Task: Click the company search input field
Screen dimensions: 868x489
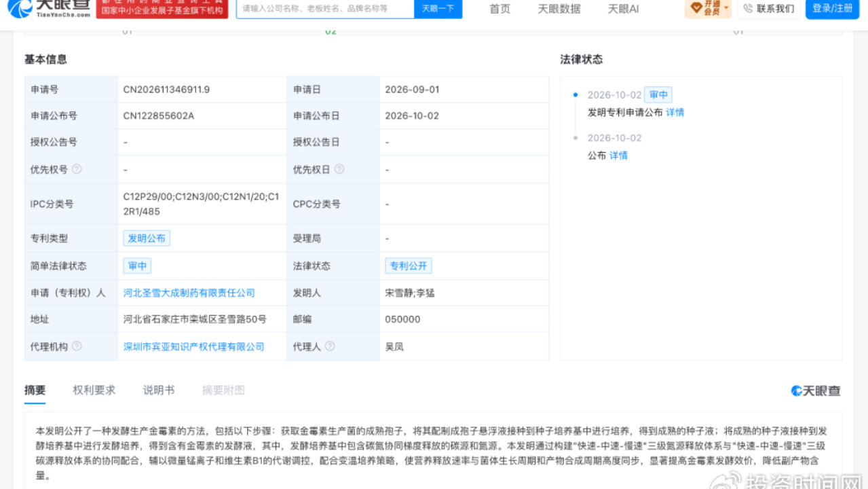Action: [x=325, y=9]
